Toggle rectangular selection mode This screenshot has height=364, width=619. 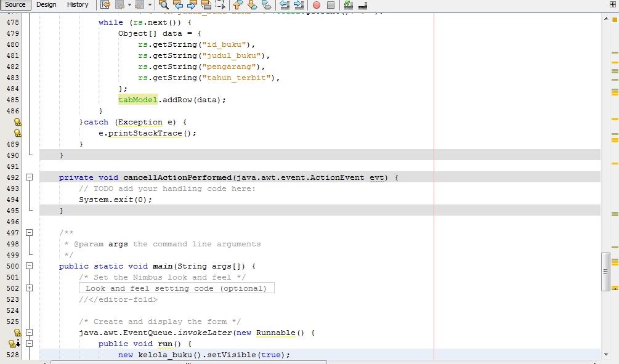click(x=219, y=4)
